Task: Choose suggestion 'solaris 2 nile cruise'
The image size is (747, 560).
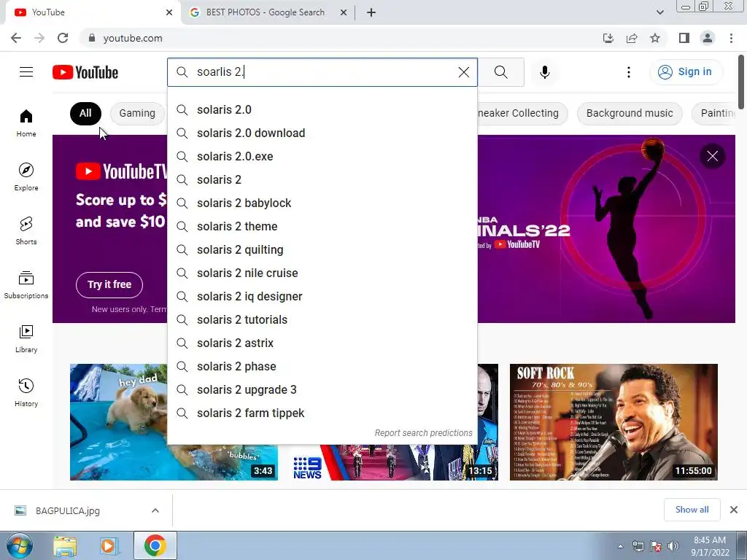Action: [x=322, y=273]
